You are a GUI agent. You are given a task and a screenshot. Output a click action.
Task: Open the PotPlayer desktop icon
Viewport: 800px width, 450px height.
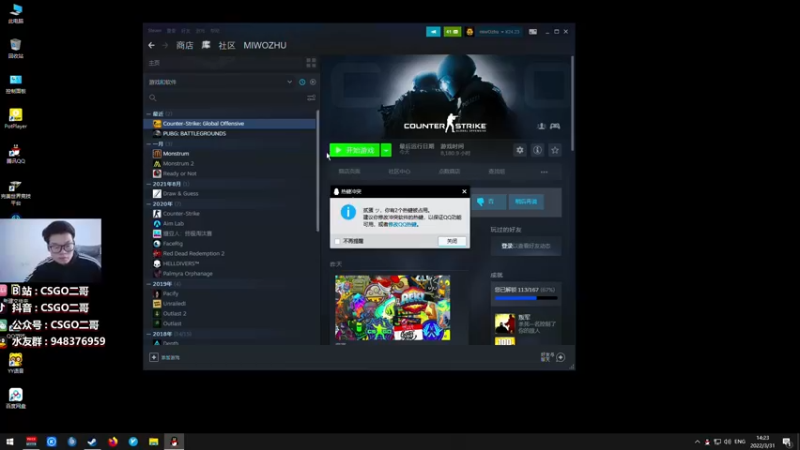pyautogui.click(x=16, y=118)
